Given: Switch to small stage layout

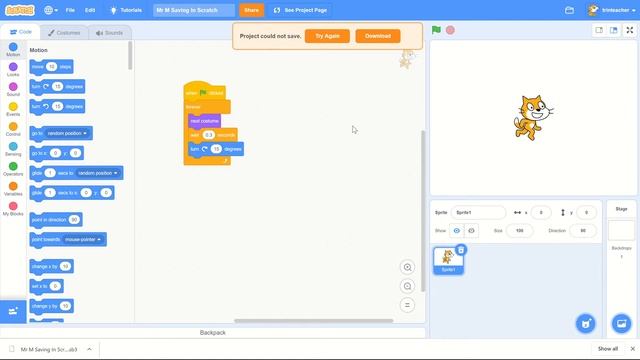Looking at the screenshot, I should 599,30.
